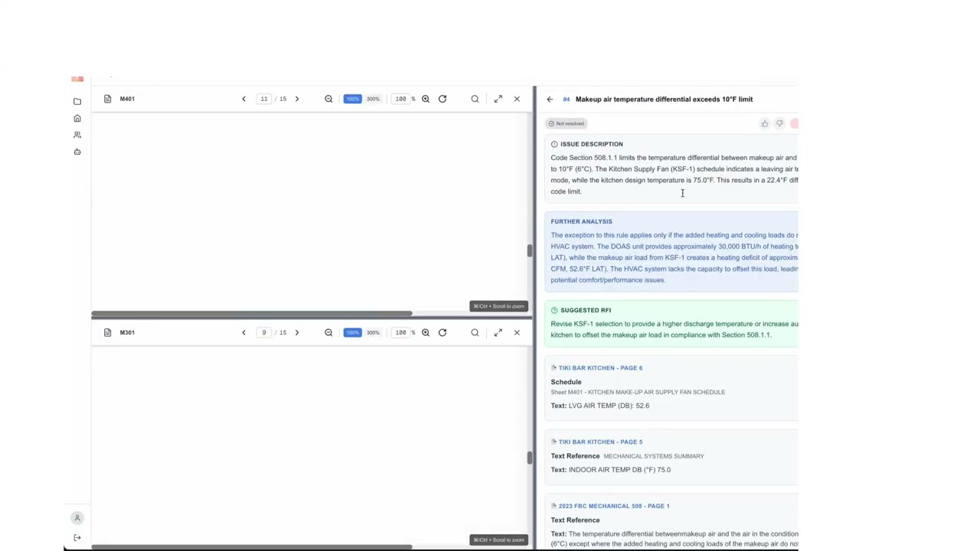Zoom in on the M301 viewer
This screenshot has width=980, height=551.
[426, 332]
